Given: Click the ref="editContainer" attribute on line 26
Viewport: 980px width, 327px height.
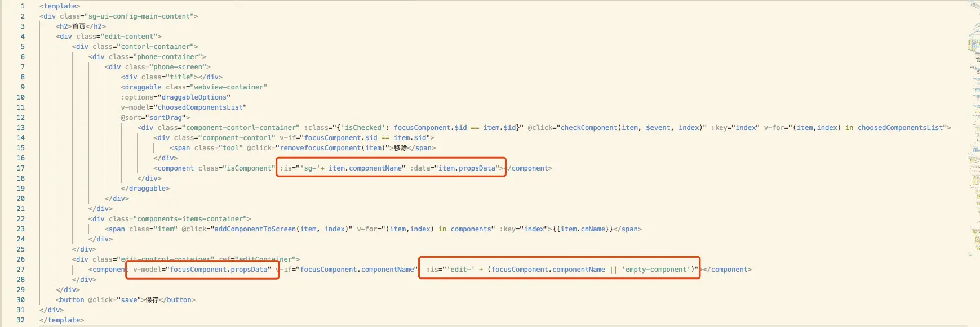Looking at the screenshot, I should point(257,259).
